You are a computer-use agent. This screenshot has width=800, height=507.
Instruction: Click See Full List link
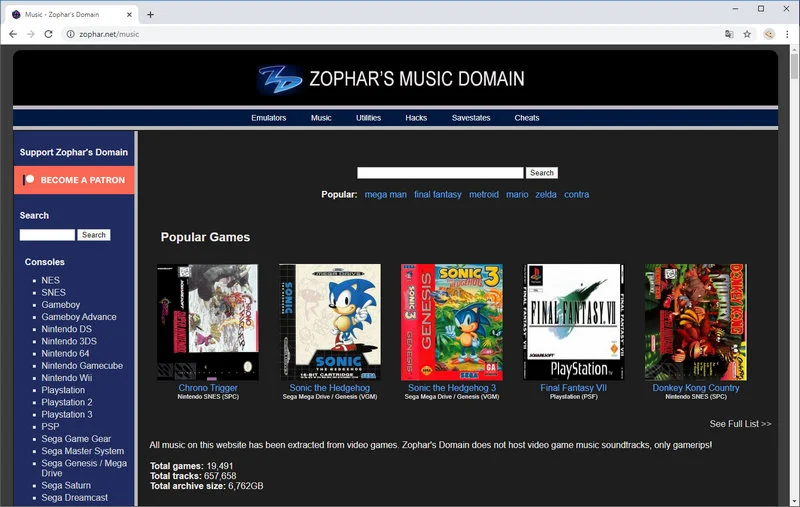[x=740, y=424]
